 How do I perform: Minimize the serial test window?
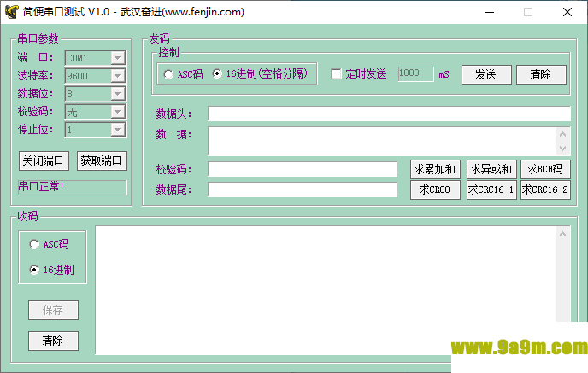[490, 12]
